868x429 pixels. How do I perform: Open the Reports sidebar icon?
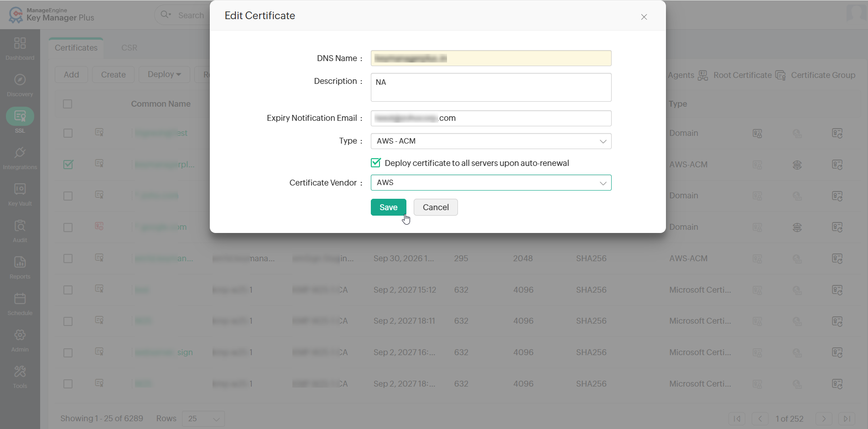tap(20, 262)
